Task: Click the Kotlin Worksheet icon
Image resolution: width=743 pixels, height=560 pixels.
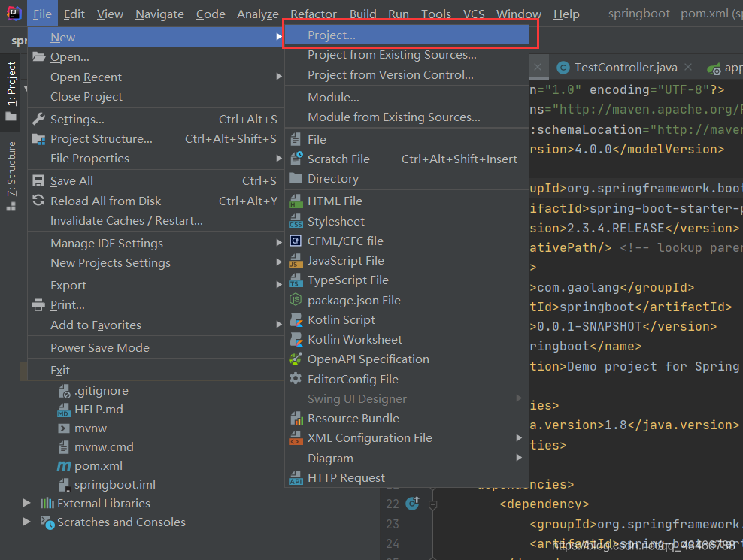Action: tap(296, 339)
